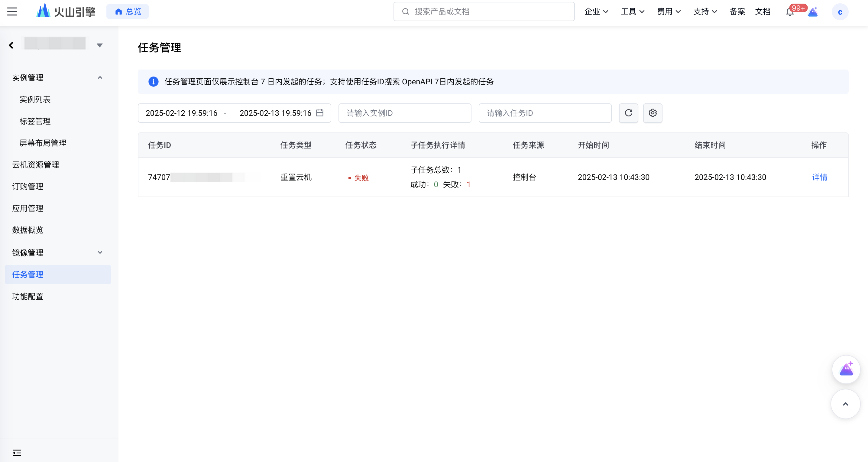Click the AI assistant icon in header
Screen dimensions: 868x462
[813, 12]
